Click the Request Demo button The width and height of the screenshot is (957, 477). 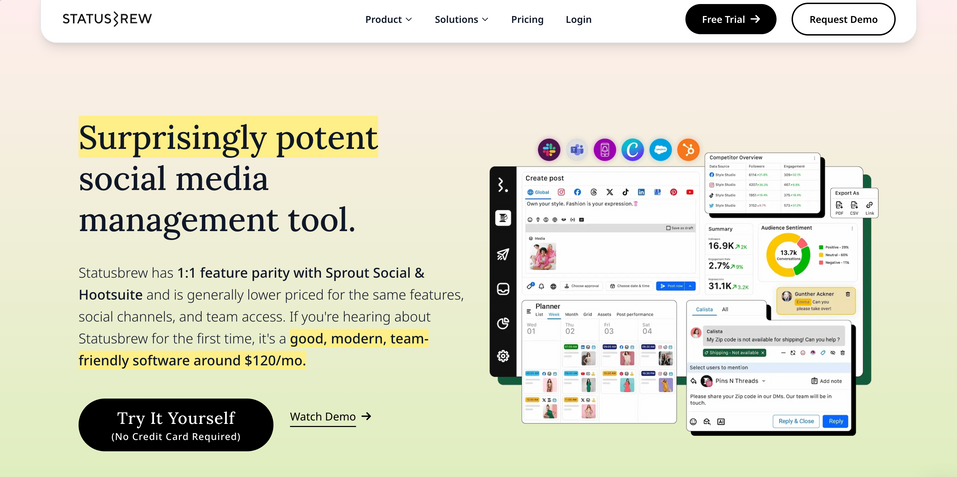(843, 19)
